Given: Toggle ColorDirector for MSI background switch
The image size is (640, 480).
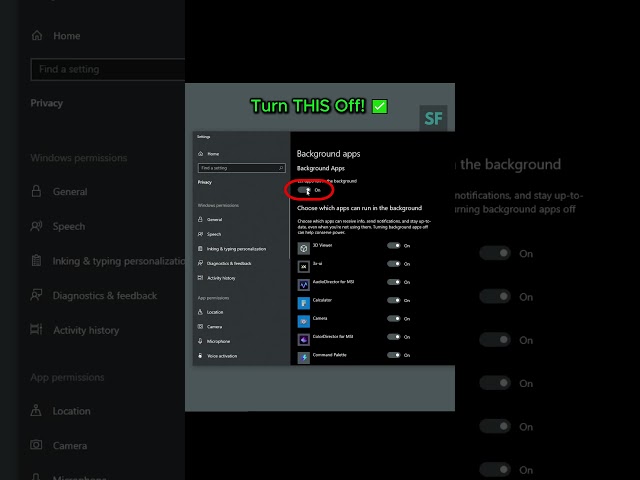Looking at the screenshot, I should click(x=394, y=337).
